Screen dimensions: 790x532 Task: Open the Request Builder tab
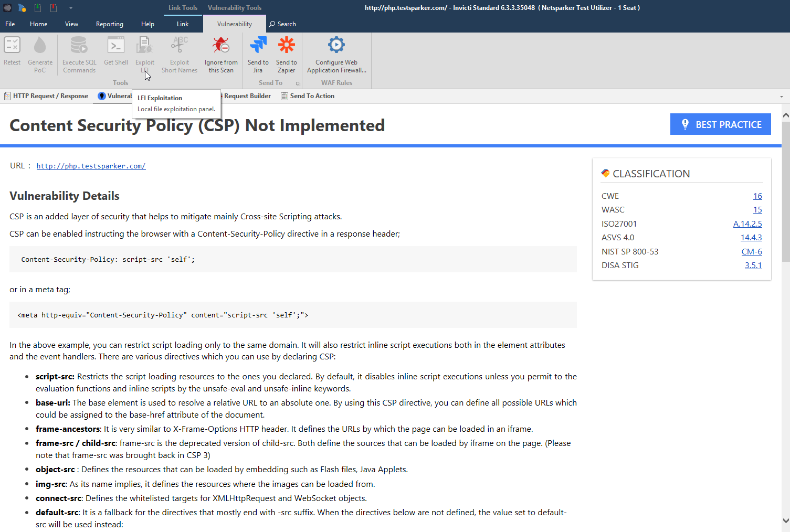click(247, 96)
